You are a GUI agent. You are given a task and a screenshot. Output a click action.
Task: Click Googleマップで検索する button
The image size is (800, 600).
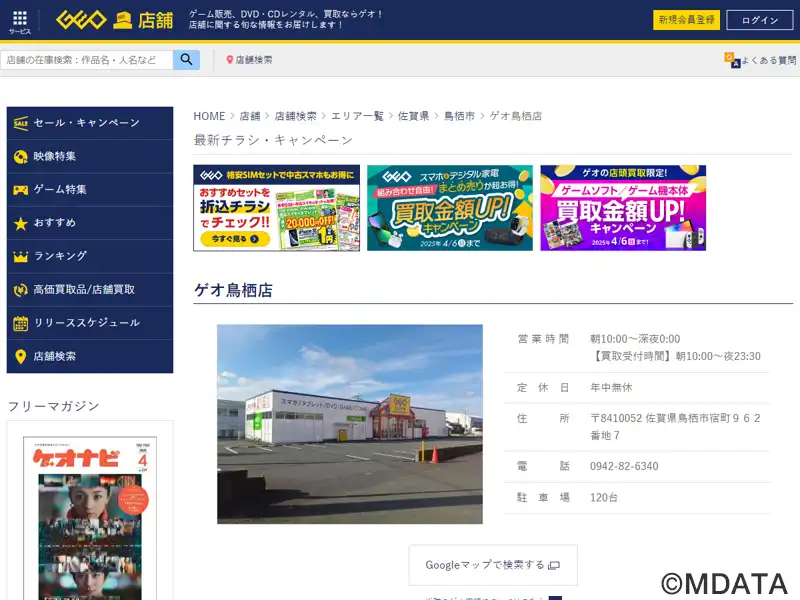493,565
